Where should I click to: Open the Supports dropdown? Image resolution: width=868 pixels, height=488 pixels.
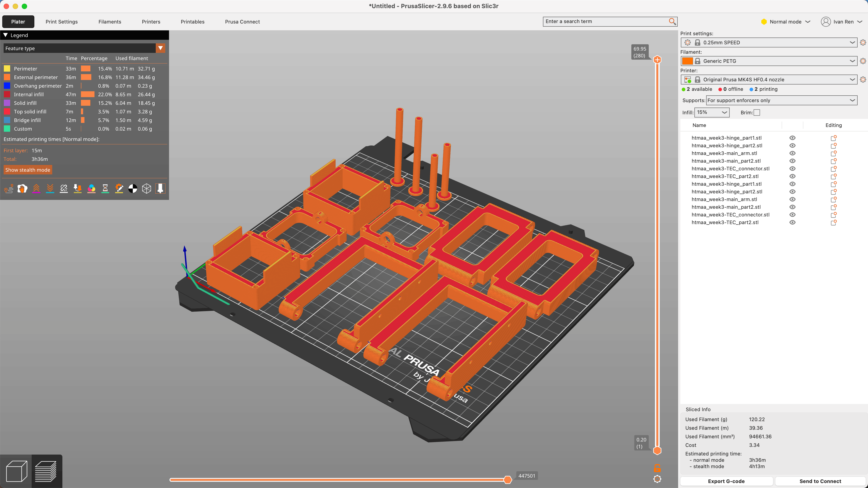coord(781,100)
